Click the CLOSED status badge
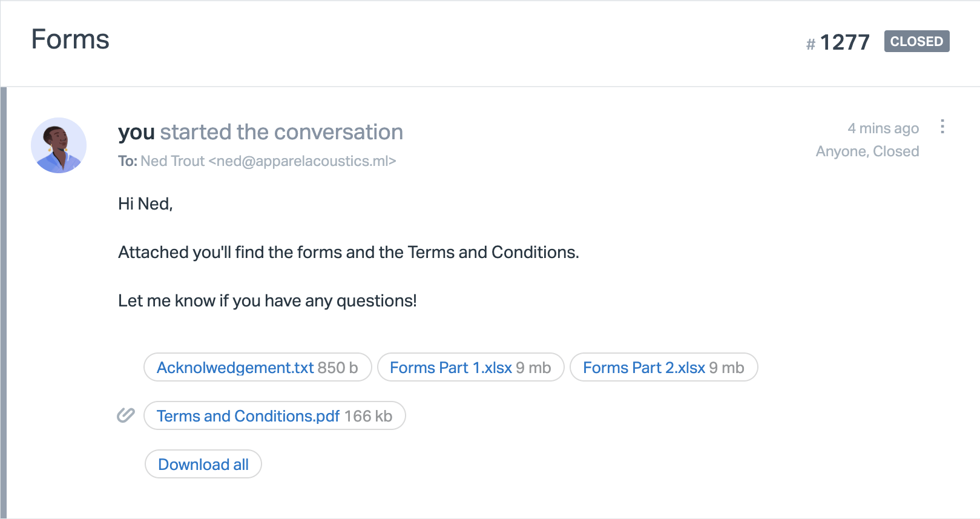Image resolution: width=980 pixels, height=519 pixels. [x=916, y=41]
